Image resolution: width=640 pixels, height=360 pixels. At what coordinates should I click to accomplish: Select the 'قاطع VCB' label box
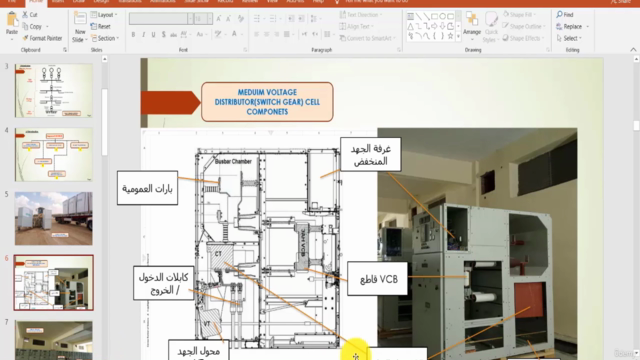pos(378,279)
